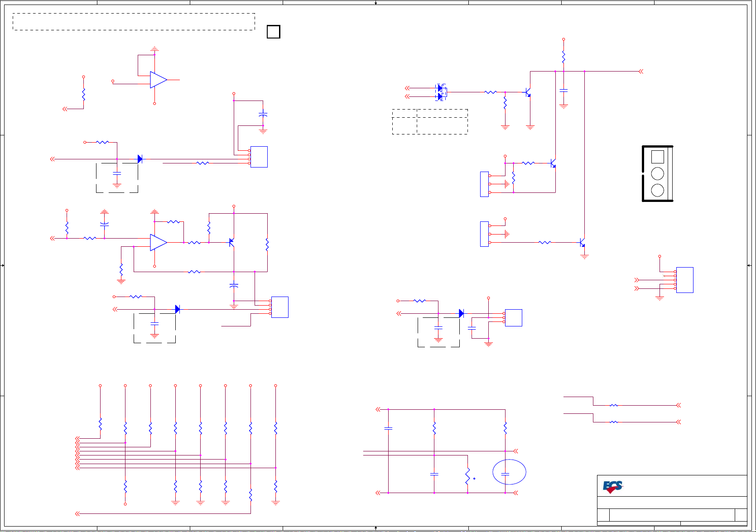This screenshot has height=532, width=756.
Task: Select the five-pin connector box with two input ports
Action: [x=684, y=280]
